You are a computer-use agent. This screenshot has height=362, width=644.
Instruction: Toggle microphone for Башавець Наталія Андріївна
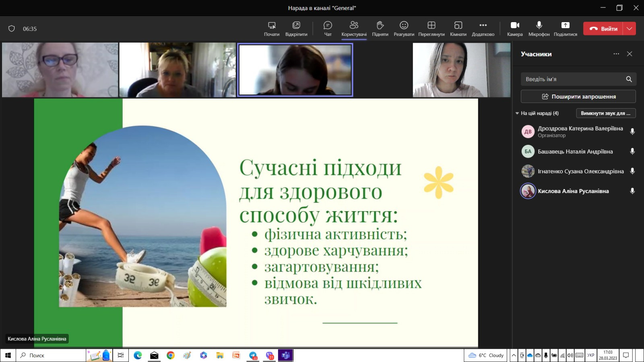click(632, 152)
